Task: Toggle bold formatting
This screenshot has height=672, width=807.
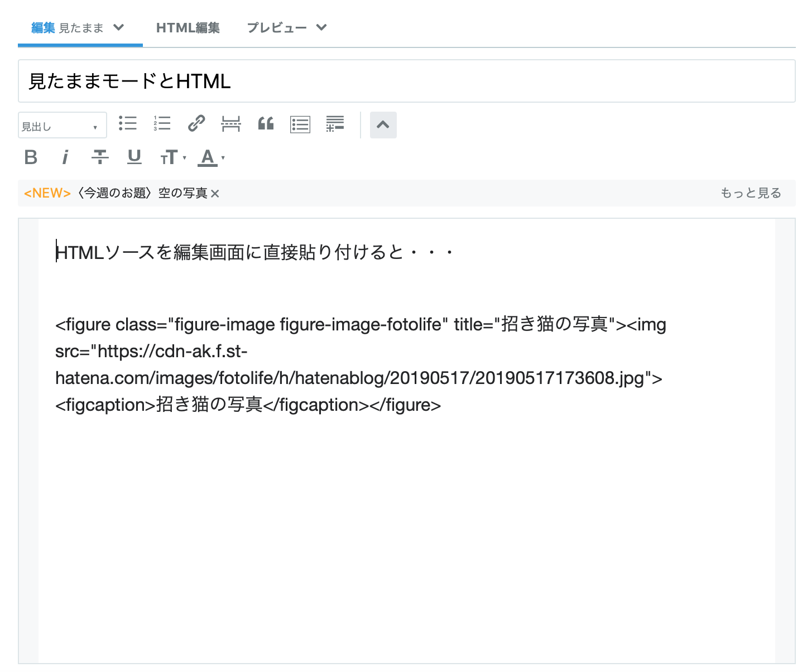Action: pyautogui.click(x=31, y=157)
